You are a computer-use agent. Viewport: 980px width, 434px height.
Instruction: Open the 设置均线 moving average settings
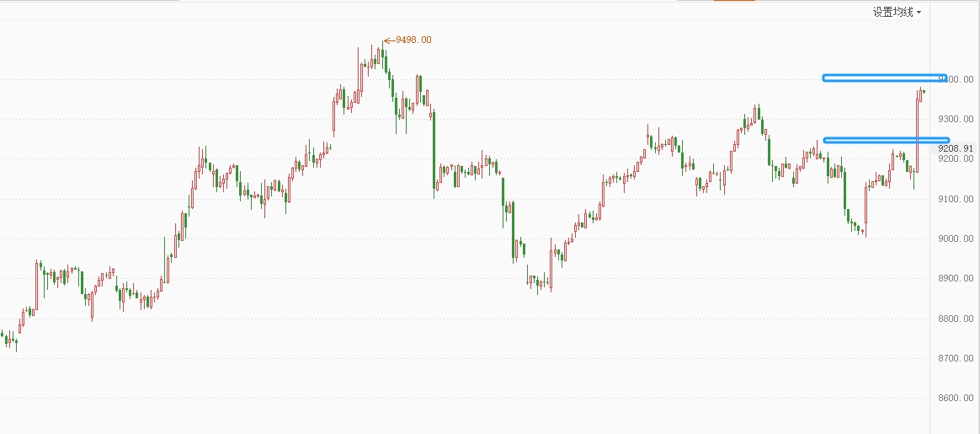(x=892, y=12)
